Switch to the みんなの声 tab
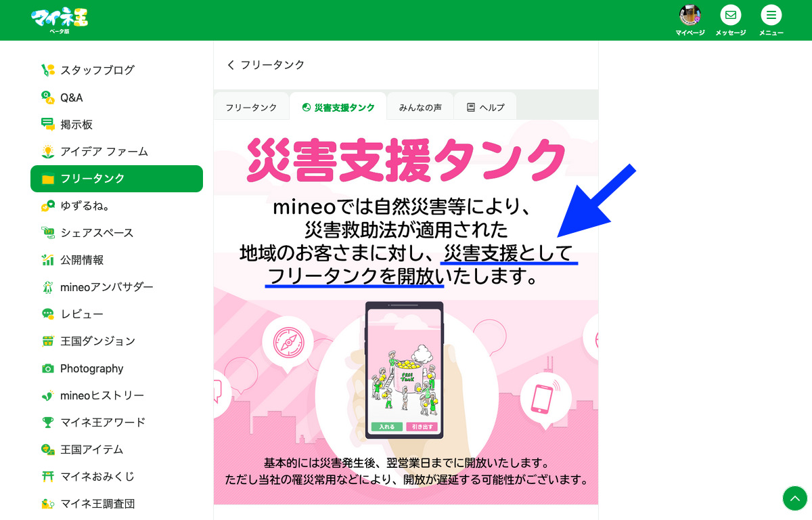This screenshot has height=520, width=812. click(420, 107)
